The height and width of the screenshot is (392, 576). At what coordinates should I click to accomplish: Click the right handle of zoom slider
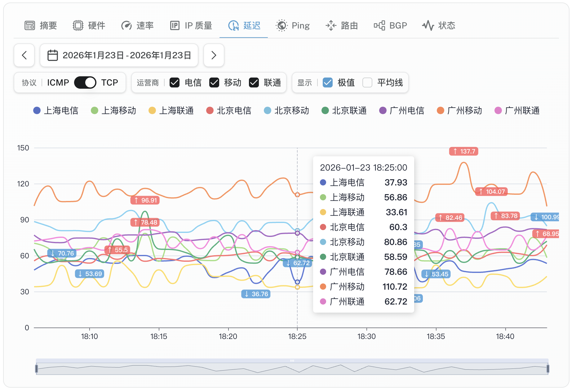(548, 368)
